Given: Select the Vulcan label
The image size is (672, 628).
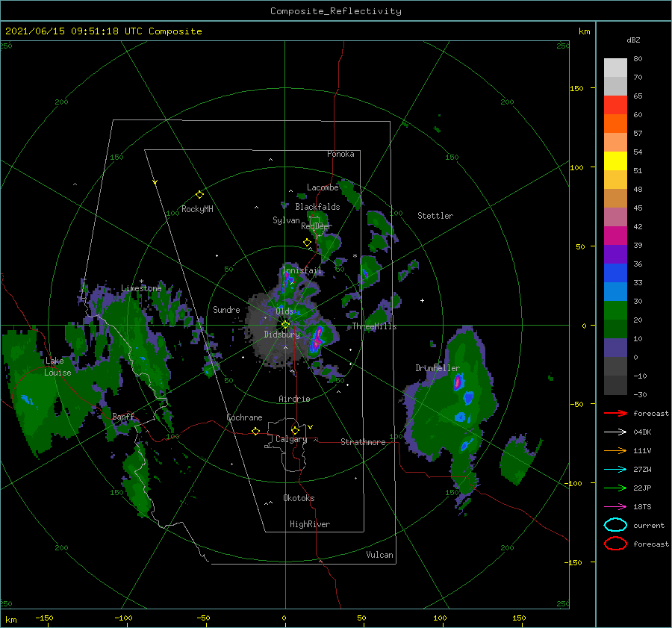Looking at the screenshot, I should click(x=380, y=555).
